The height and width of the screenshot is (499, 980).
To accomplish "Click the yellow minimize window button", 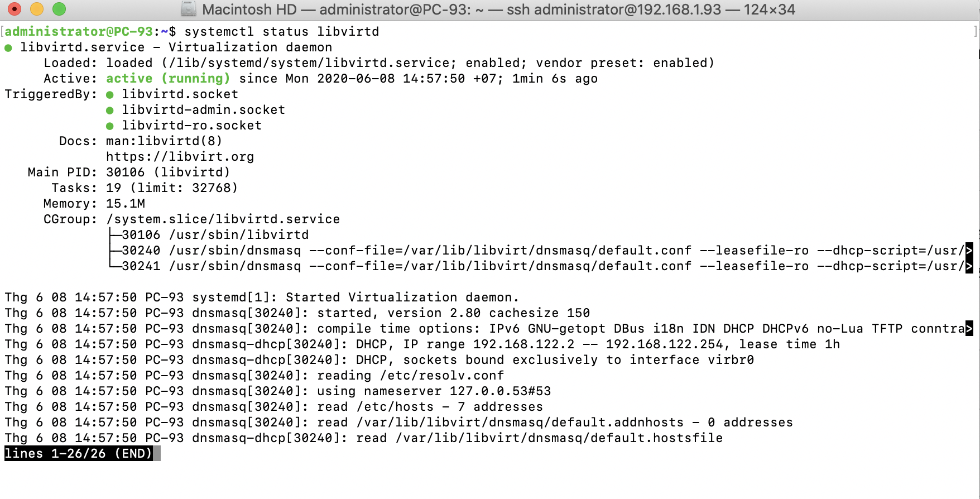I will point(37,9).
